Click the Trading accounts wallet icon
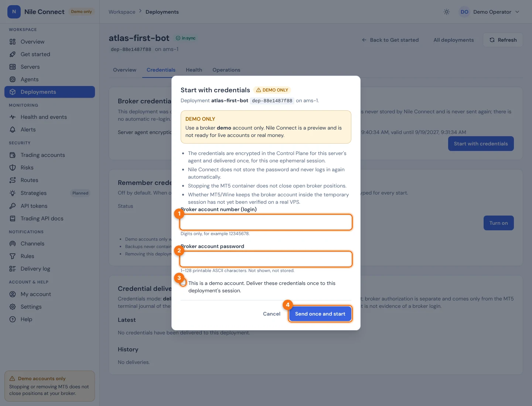 (x=13, y=155)
